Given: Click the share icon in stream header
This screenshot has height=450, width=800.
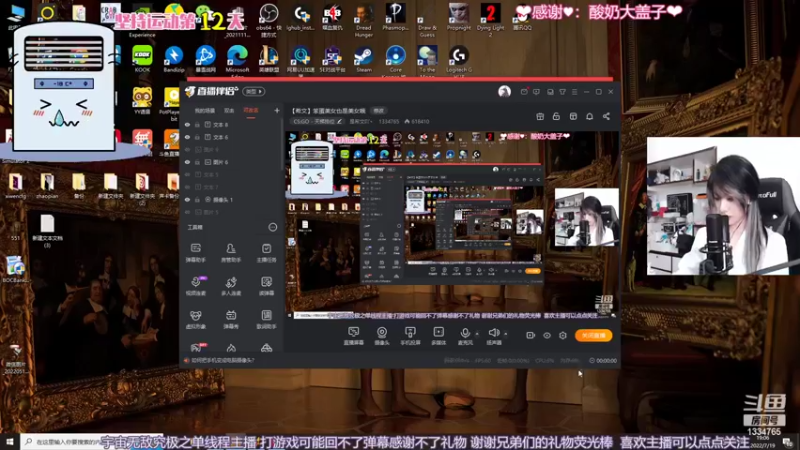Looking at the screenshot, I should point(606,116).
